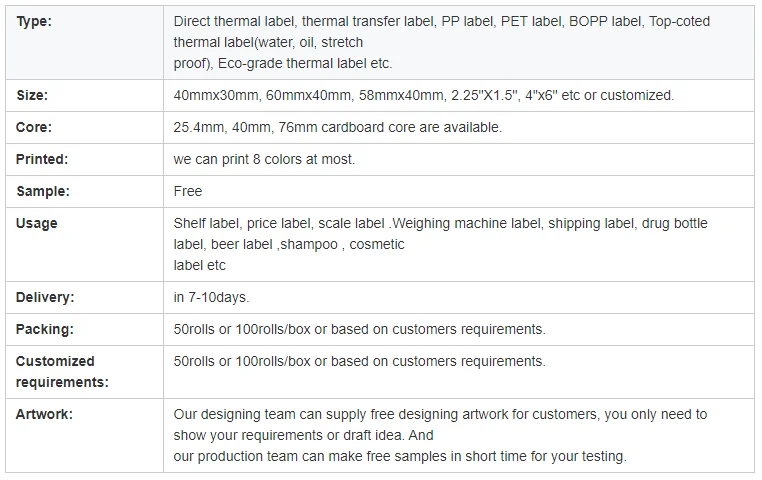Click the 'Customized requirements:' label
The height and width of the screenshot is (480, 762).
tap(62, 372)
